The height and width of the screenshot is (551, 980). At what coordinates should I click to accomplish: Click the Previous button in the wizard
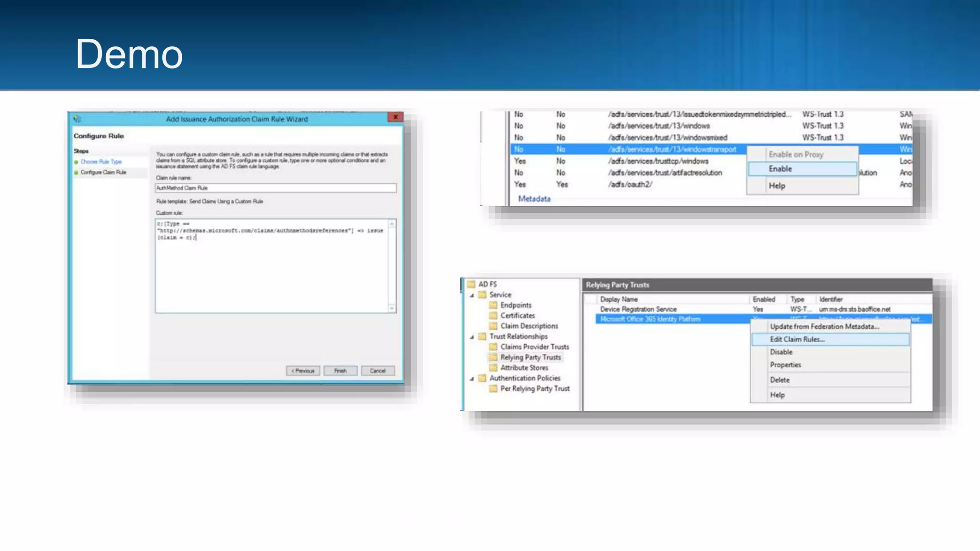(x=303, y=371)
